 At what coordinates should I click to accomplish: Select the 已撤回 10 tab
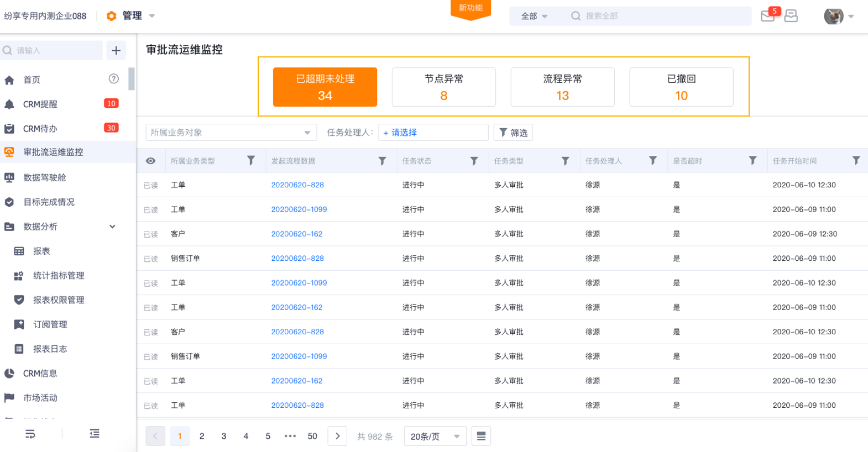click(682, 87)
